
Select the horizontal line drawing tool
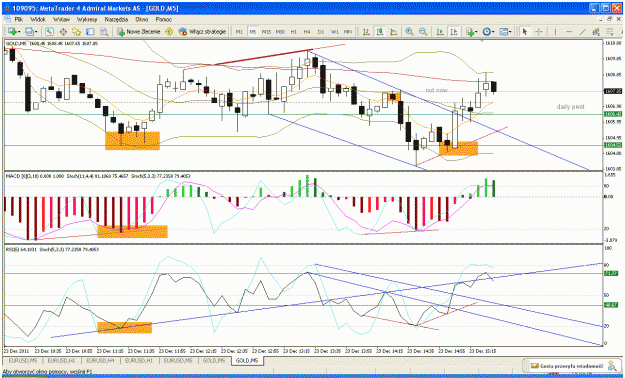point(569,32)
